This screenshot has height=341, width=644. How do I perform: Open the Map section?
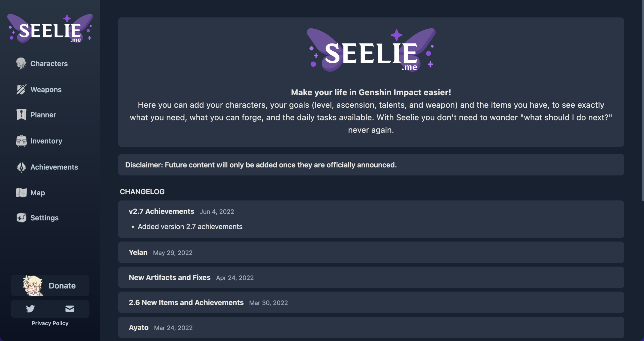[x=21, y=193]
